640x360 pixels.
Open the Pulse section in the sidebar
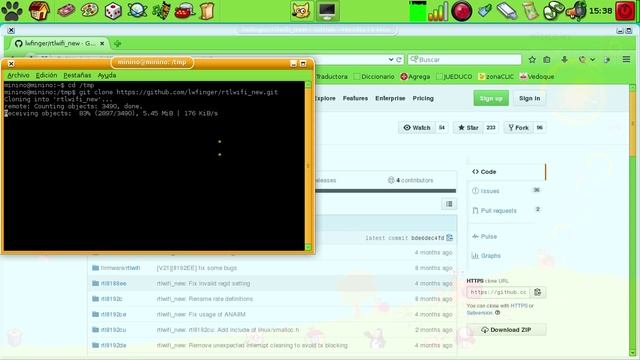click(484, 237)
